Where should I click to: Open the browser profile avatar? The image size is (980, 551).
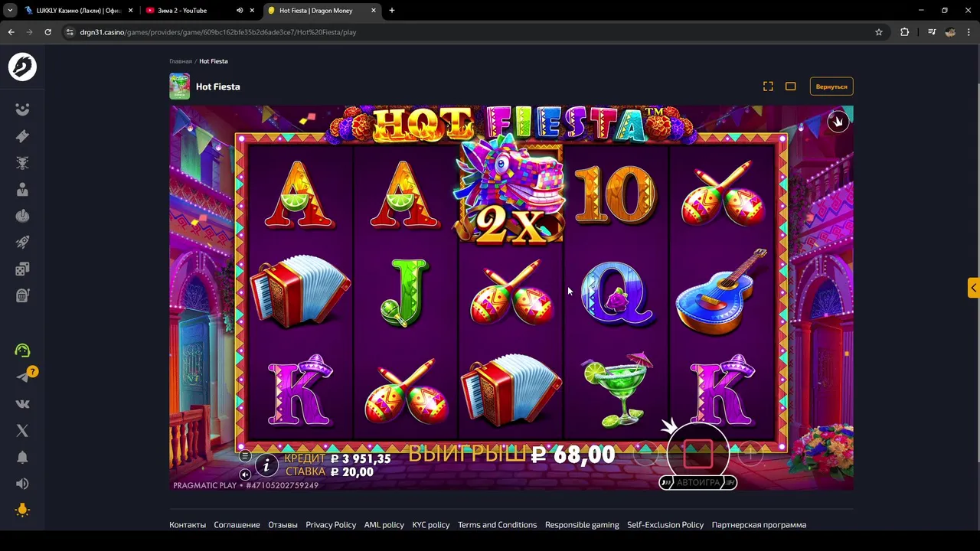(x=950, y=32)
